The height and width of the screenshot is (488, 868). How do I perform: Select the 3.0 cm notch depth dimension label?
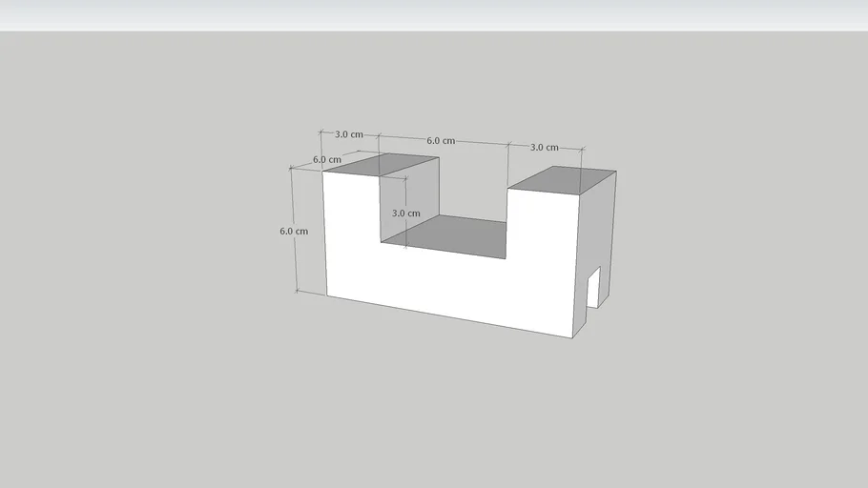(406, 213)
